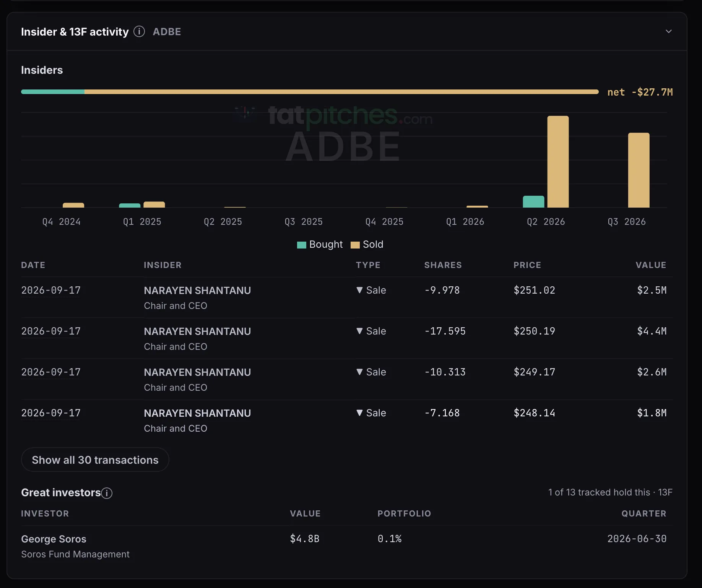
Task: Click the 2026-06-30 quarter date
Action: pos(637,539)
